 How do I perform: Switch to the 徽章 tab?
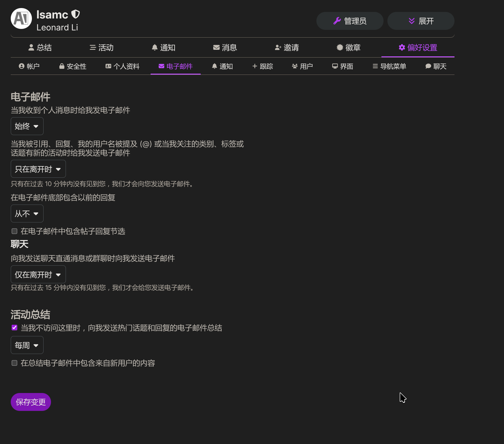point(348,47)
